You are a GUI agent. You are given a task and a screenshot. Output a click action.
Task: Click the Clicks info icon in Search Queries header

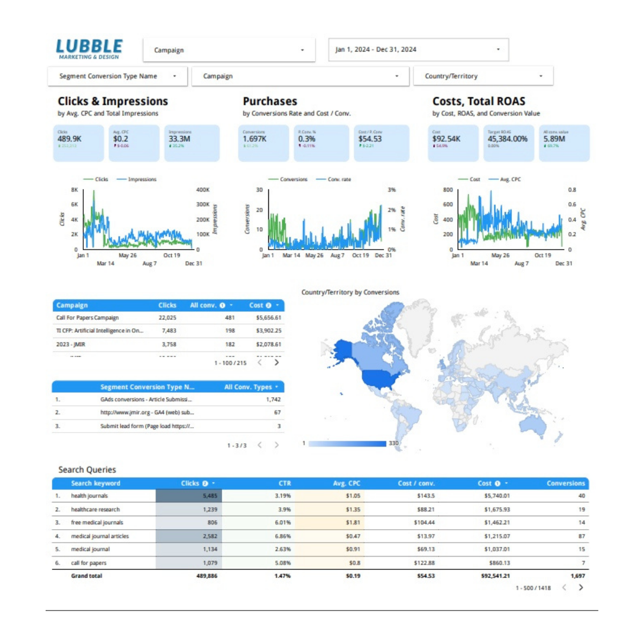tap(206, 483)
